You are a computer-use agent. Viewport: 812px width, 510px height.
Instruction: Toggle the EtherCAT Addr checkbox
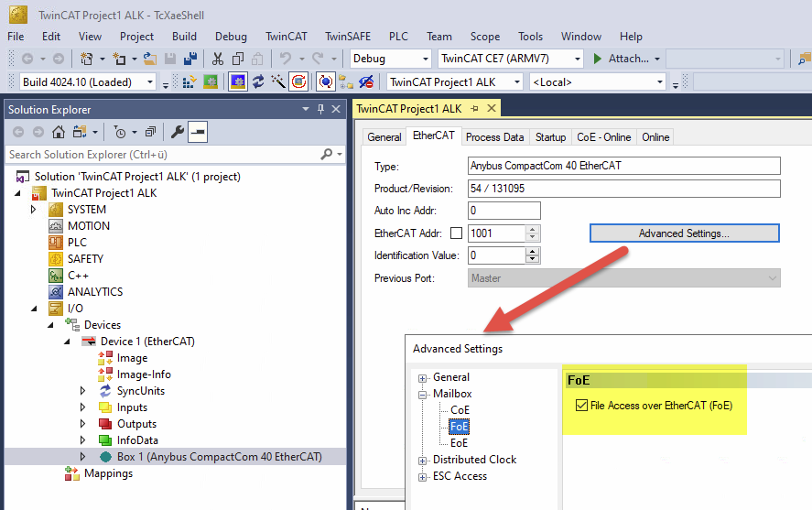click(456, 233)
